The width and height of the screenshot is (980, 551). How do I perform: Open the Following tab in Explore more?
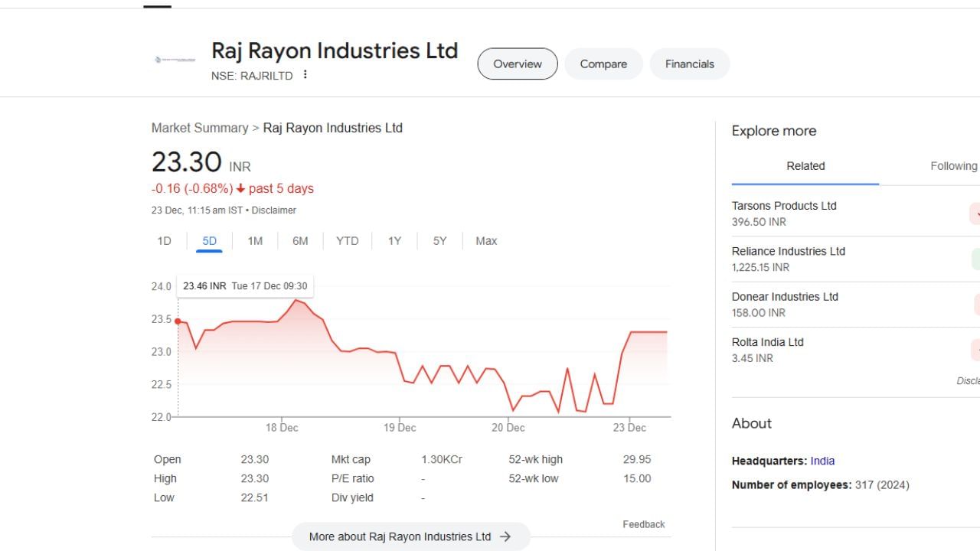pos(953,166)
